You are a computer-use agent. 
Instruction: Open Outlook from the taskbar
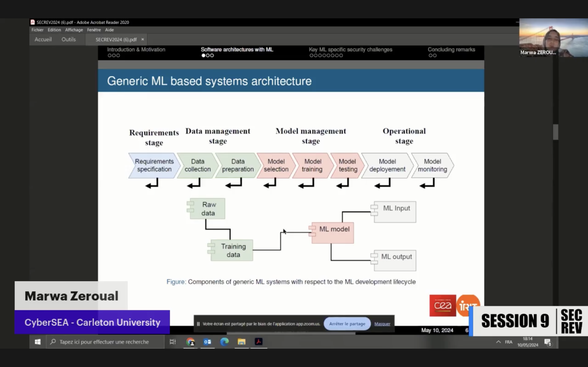pos(207,342)
